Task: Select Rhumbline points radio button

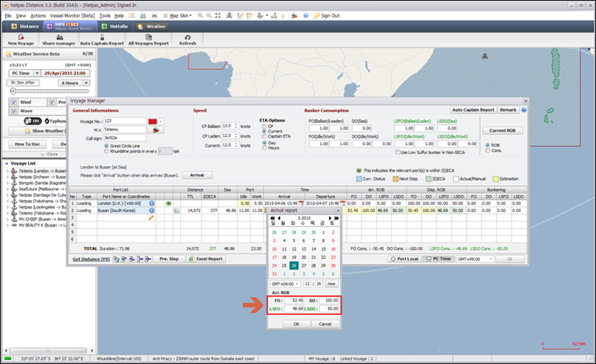Action: [x=106, y=151]
